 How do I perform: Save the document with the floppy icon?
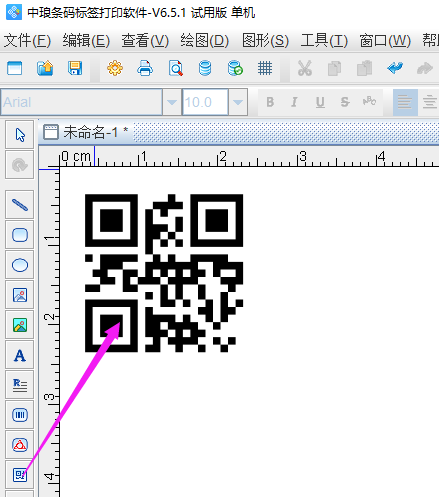point(75,68)
